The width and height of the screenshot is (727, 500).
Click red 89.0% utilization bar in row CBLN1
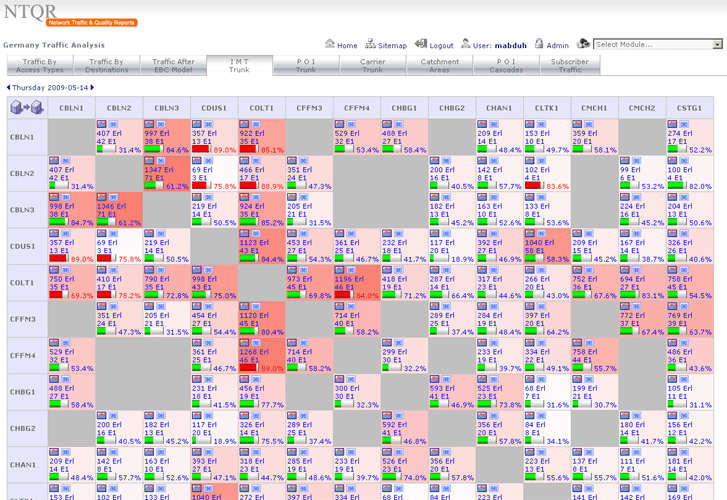point(201,150)
